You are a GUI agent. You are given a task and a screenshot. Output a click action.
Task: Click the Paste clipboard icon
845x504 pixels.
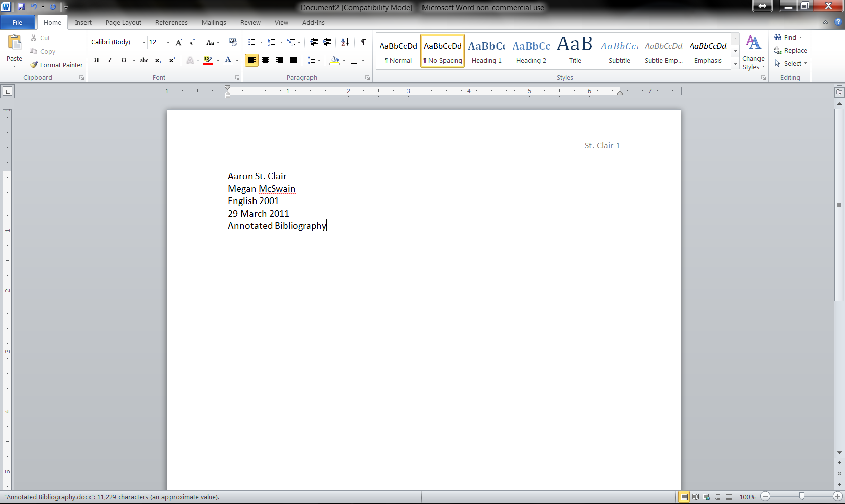(14, 42)
